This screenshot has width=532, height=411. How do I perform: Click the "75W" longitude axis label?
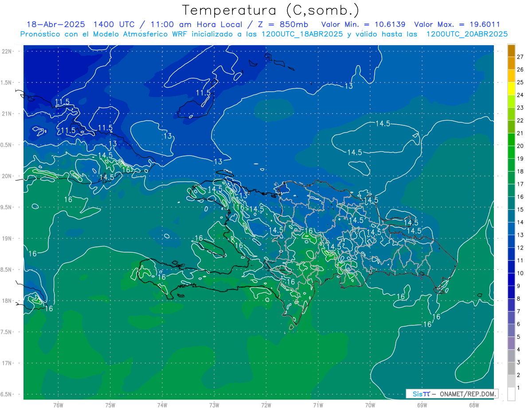[110, 405]
